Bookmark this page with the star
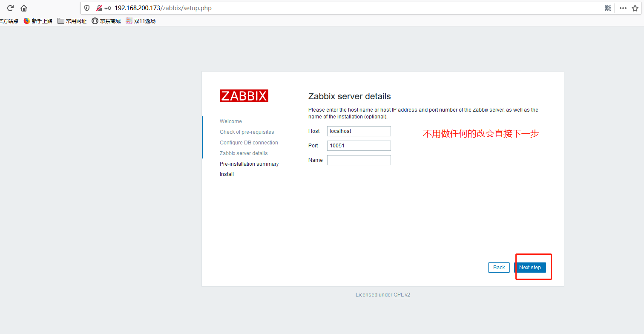 (x=635, y=8)
